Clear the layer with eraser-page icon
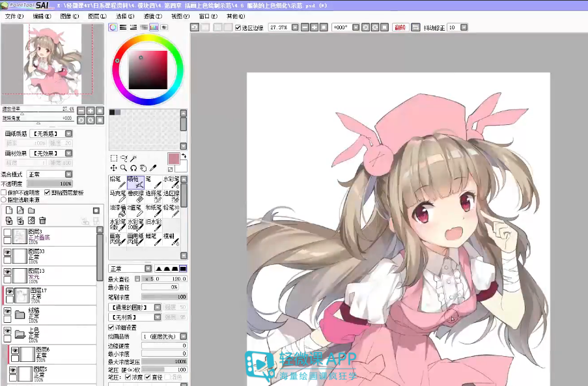Image resolution: width=588 pixels, height=386 pixels. pyautogui.click(x=31, y=221)
